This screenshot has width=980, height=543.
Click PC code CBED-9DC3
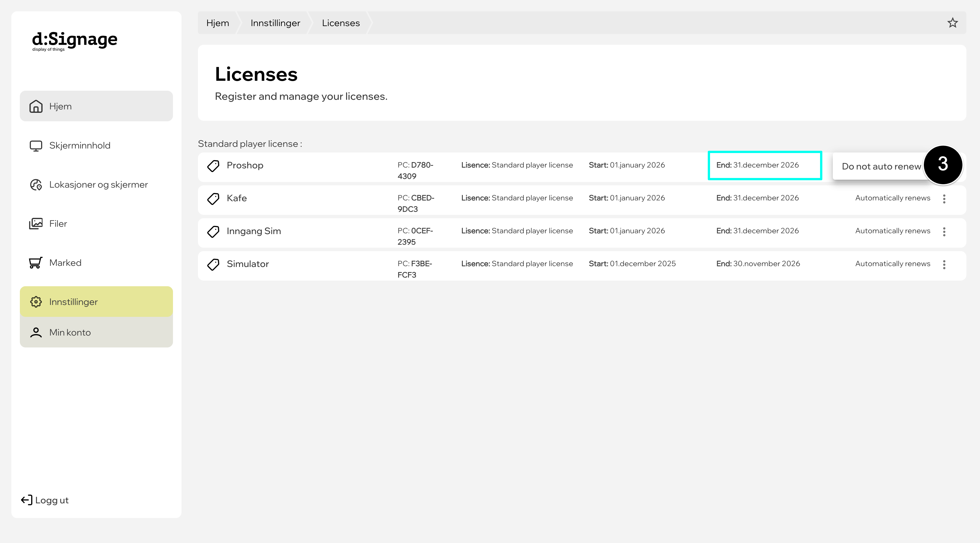(416, 203)
